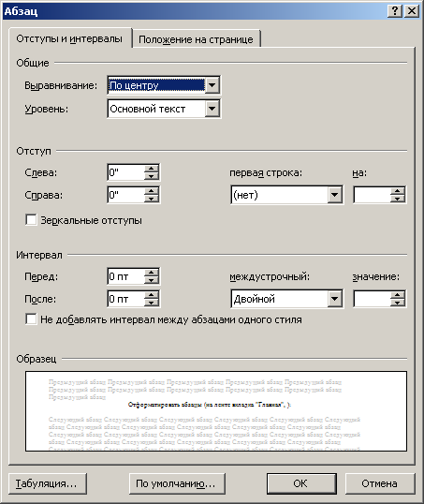The image size is (424, 504).
Task: Increase the После spacing value
Action: (152, 295)
